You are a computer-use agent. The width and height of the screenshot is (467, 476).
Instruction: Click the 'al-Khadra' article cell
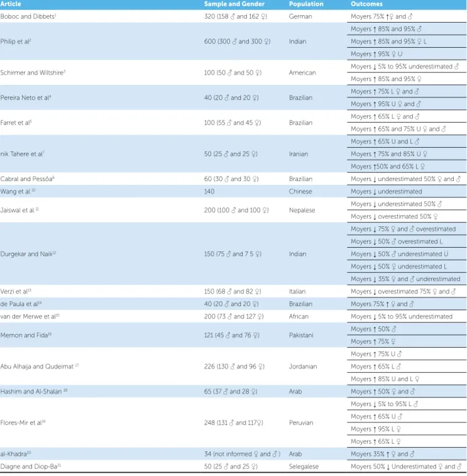click(16, 454)
